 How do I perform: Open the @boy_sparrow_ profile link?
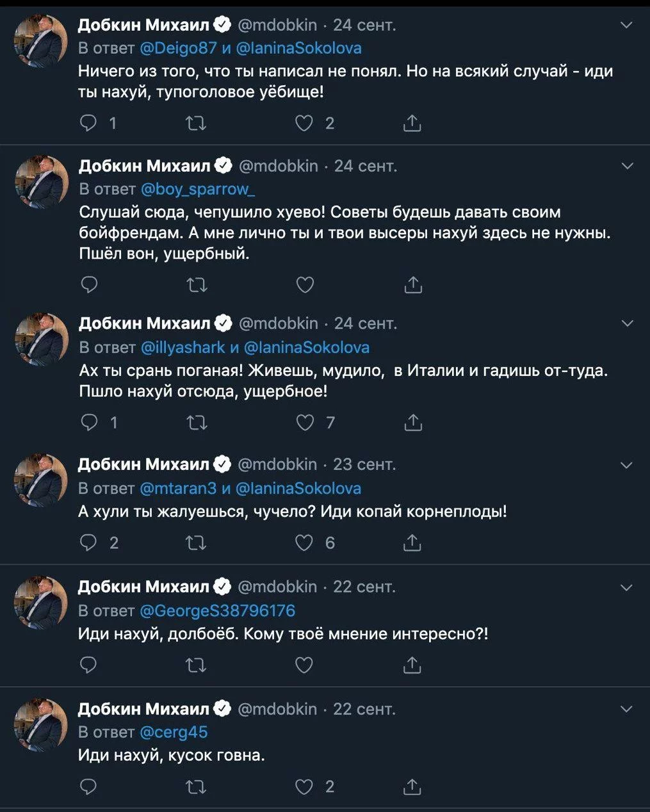197,189
